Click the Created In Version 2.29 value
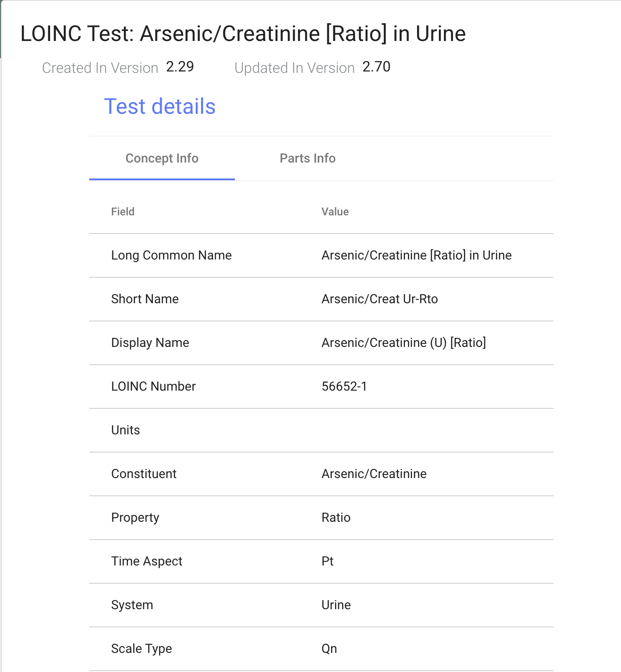 [x=180, y=67]
